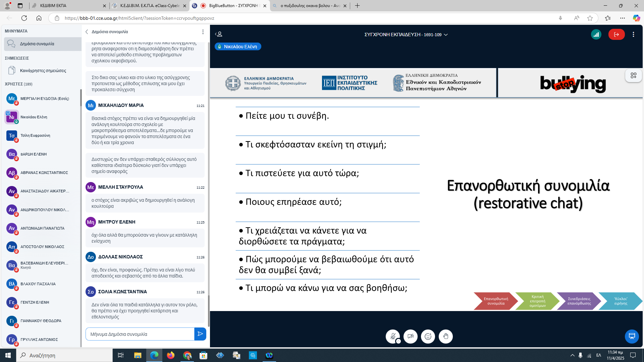
Task: Open microphone permission icon in address bar
Action: click(x=560, y=18)
